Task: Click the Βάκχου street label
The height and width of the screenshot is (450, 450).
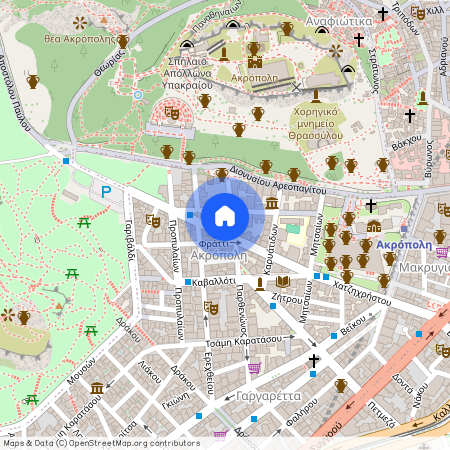Action: point(406,143)
